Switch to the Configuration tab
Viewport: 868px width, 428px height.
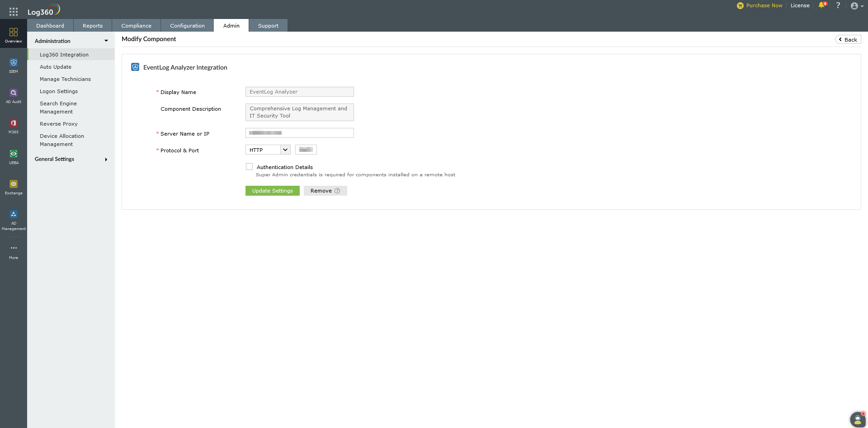tap(187, 26)
